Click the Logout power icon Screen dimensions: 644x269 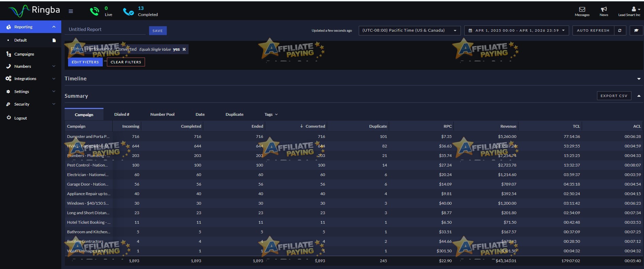(x=9, y=117)
